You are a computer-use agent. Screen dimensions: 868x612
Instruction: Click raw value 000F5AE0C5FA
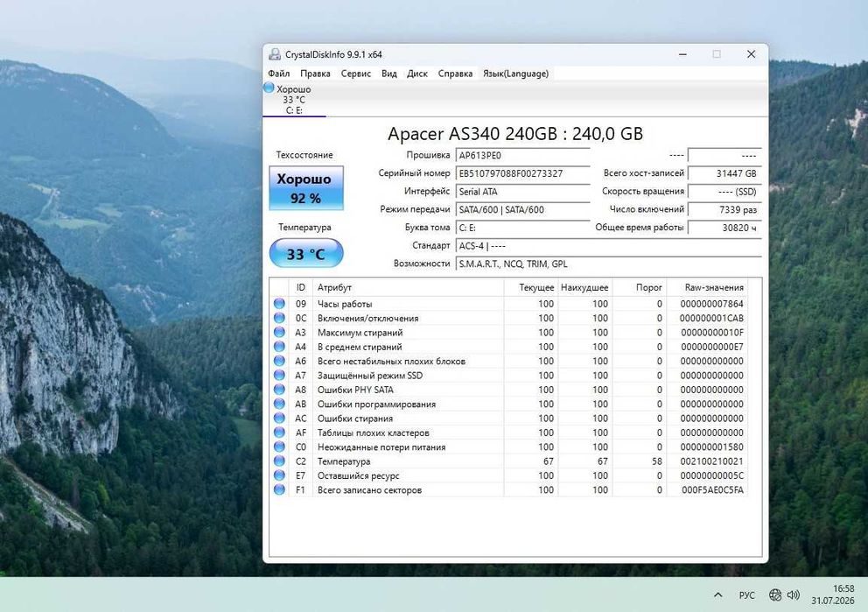tap(712, 490)
